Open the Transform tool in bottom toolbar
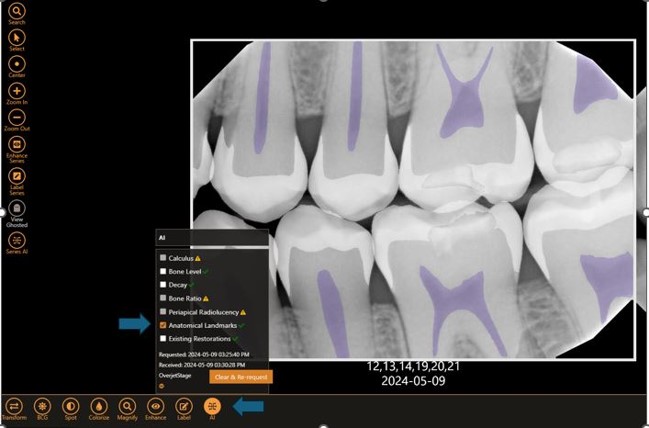The width and height of the screenshot is (649, 428). click(14, 406)
